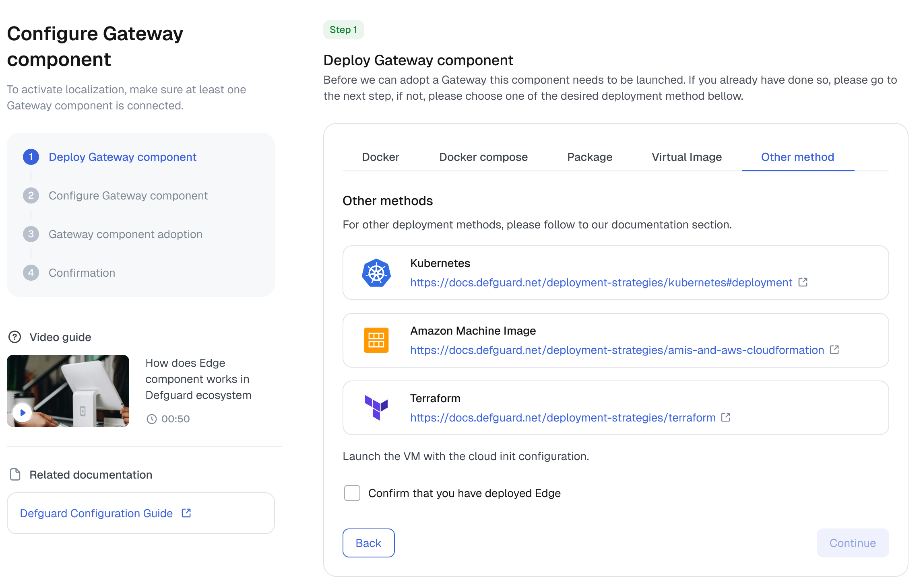Select the Virtual Image tab
Screen dimensions: 923x588
[686, 157]
